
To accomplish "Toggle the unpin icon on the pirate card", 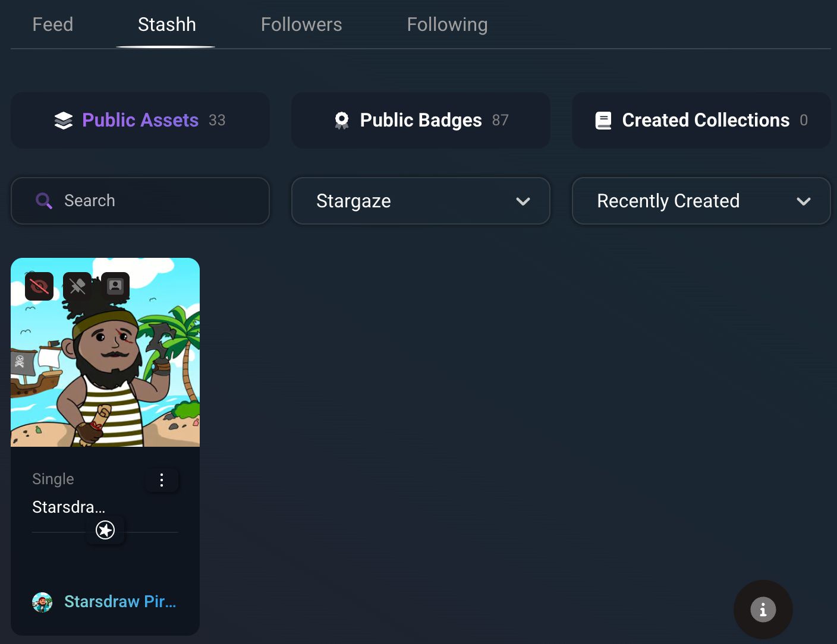I will 77,286.
